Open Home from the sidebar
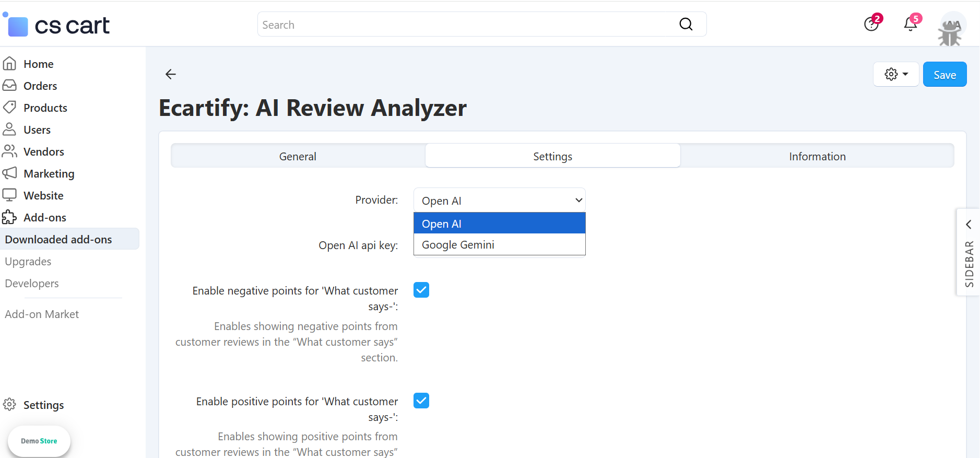Screen dimensions: 980x458 [x=38, y=64]
